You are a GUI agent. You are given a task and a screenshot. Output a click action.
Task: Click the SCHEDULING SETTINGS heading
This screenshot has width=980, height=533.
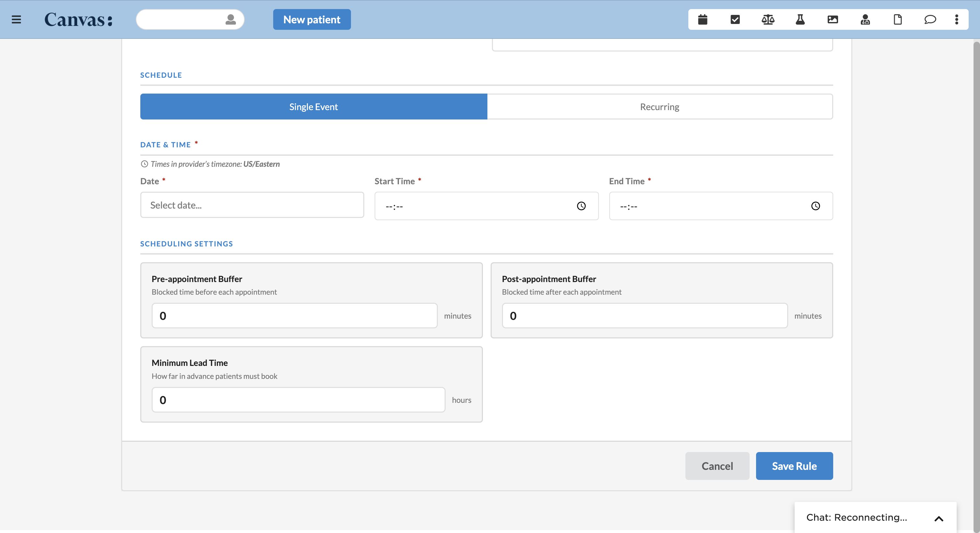click(x=186, y=244)
